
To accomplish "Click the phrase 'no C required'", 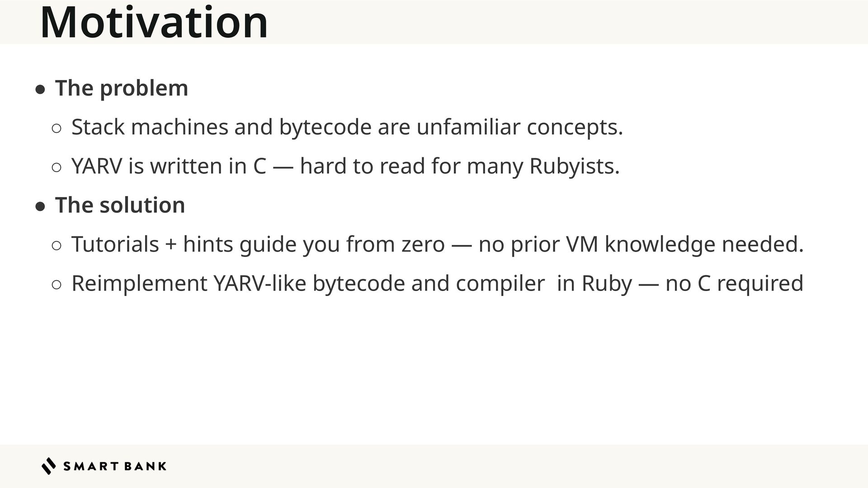I will coord(735,284).
